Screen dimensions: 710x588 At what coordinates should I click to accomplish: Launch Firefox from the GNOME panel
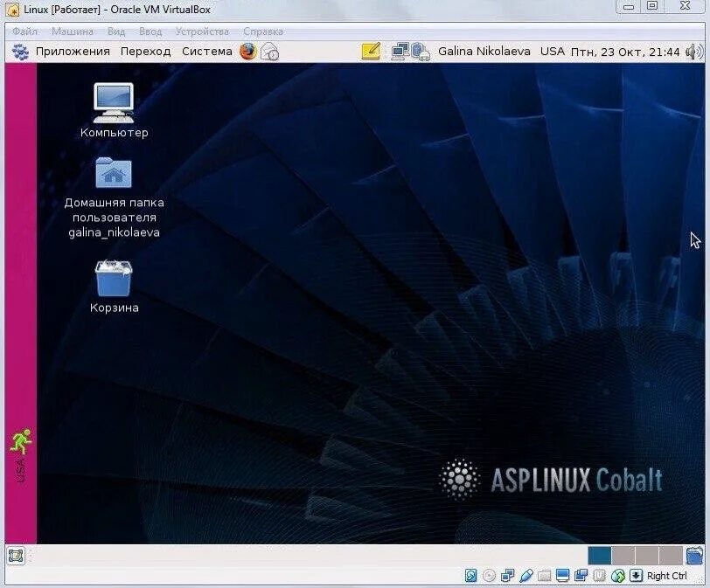click(x=247, y=52)
